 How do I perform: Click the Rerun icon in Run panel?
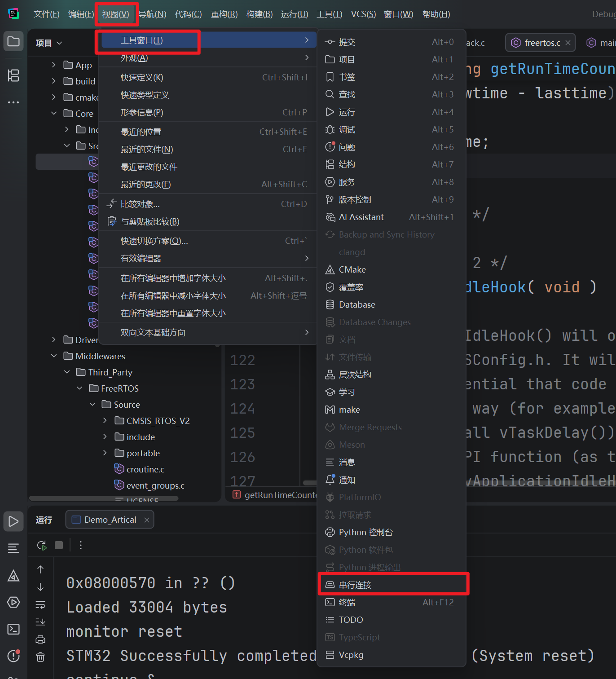(x=41, y=545)
